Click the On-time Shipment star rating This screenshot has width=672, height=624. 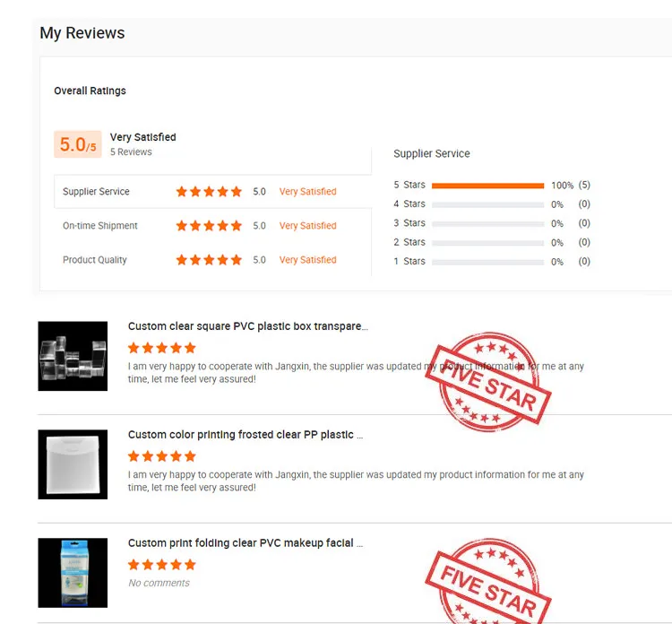tap(209, 226)
